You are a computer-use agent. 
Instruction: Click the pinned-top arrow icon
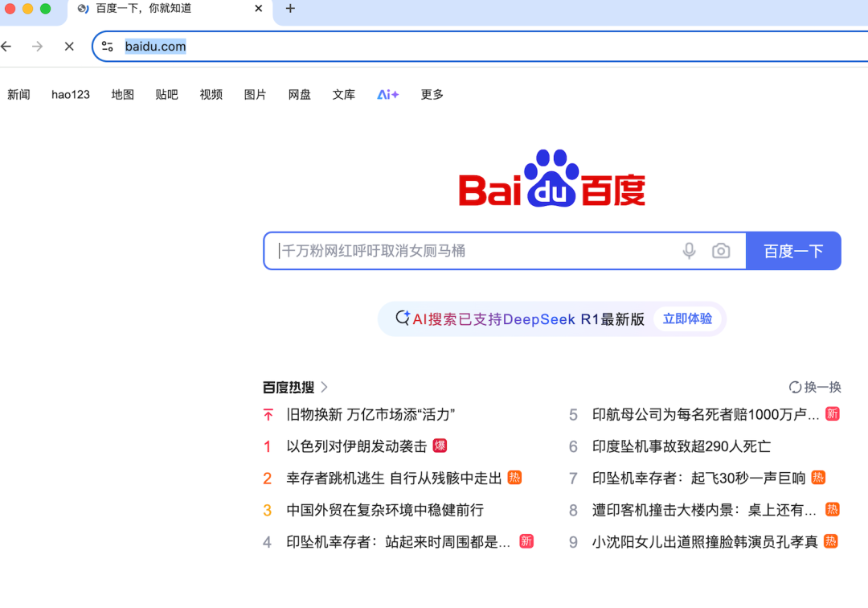coord(268,414)
